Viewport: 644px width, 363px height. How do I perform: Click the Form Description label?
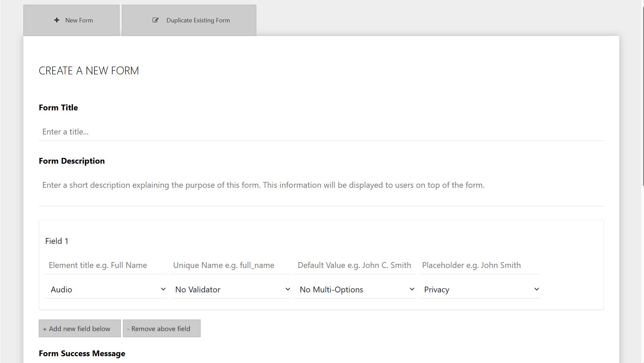(72, 161)
